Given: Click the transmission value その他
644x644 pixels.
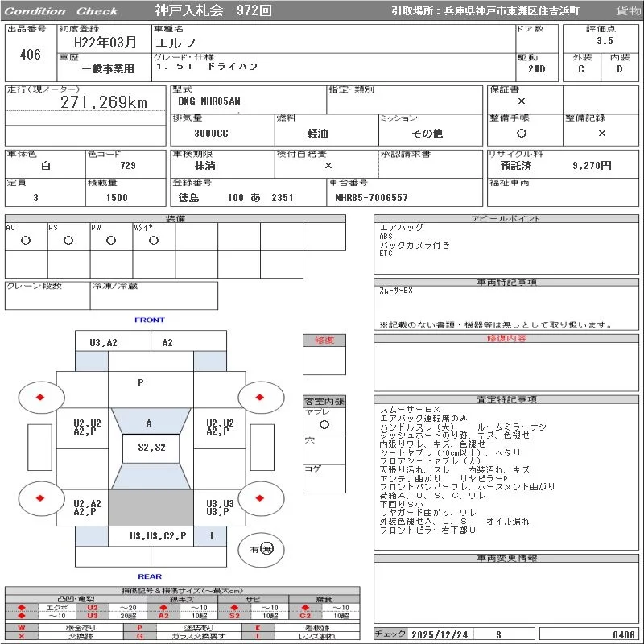Looking at the screenshot, I should click(427, 133).
